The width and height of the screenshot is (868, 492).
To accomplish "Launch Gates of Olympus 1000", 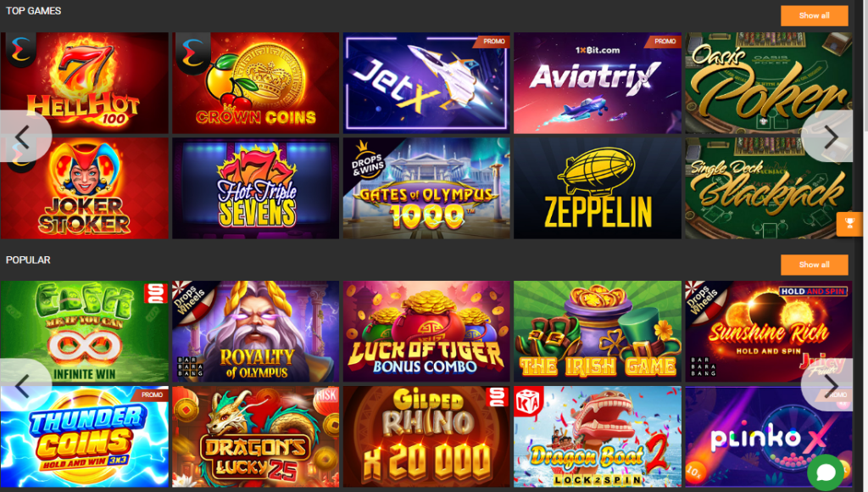I will (426, 188).
